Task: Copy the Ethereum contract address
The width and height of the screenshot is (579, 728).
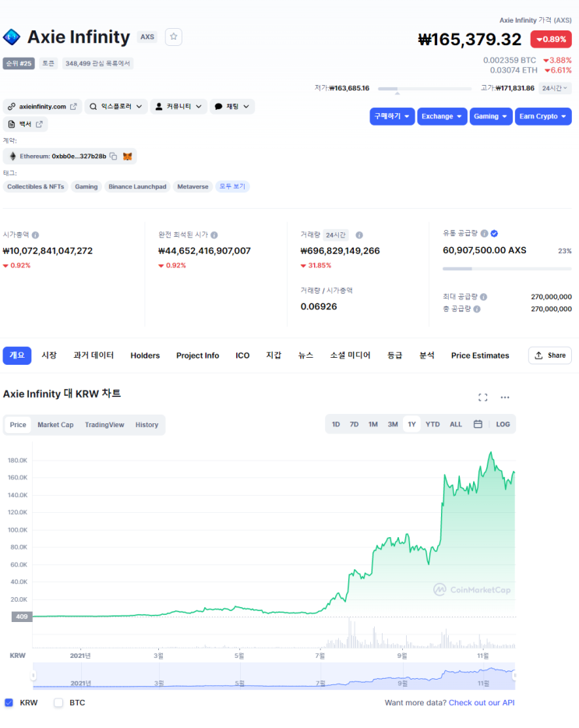Action: click(113, 157)
